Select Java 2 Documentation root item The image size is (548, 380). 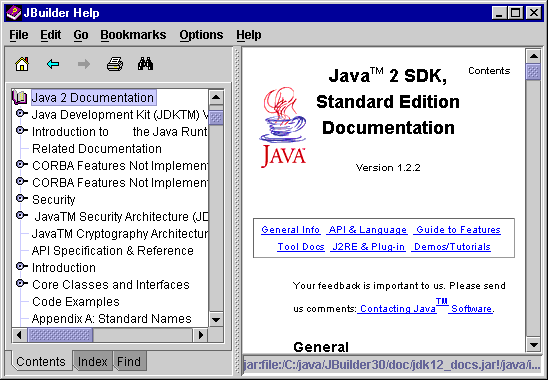point(93,98)
